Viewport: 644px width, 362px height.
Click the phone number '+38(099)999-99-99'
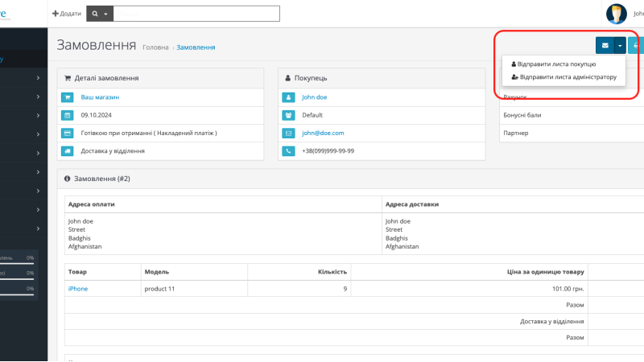328,150
